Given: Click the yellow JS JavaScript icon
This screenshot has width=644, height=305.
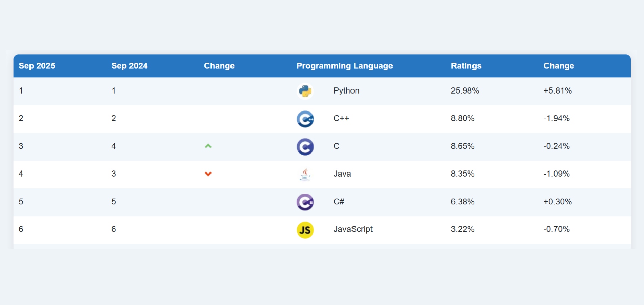Looking at the screenshot, I should [305, 230].
